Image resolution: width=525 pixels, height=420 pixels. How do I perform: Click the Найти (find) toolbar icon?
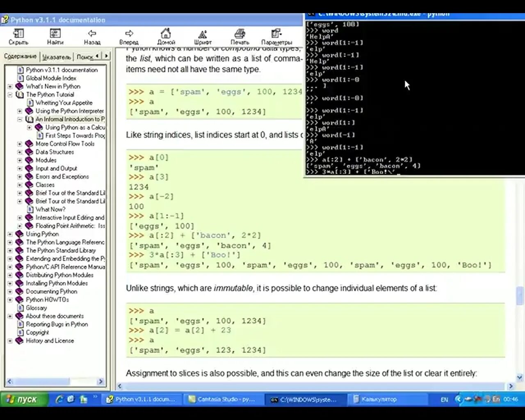[x=55, y=34]
